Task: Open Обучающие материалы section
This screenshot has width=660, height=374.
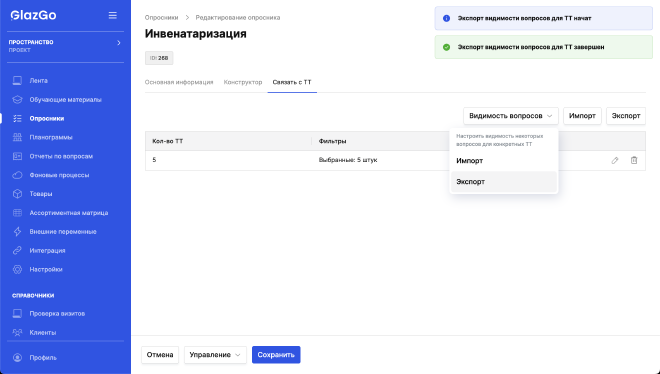Action: click(65, 100)
